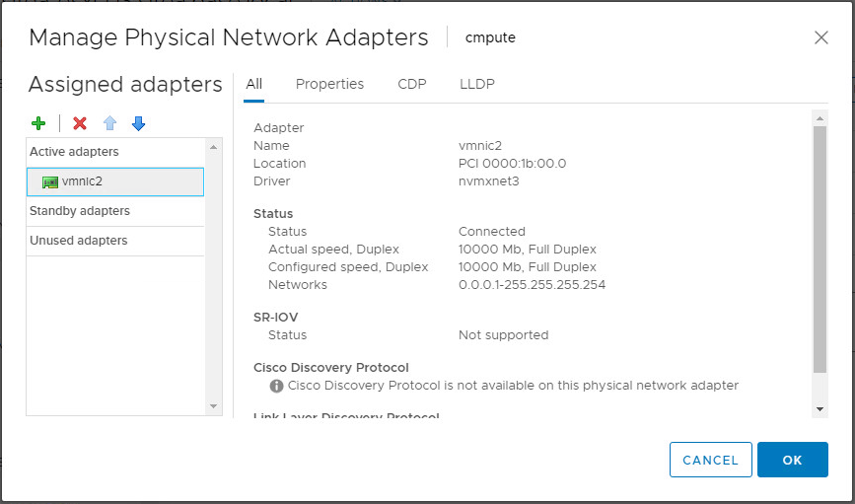Click the details pane scrollbar down arrow
Screen dimensions: 855x504
click(819, 408)
